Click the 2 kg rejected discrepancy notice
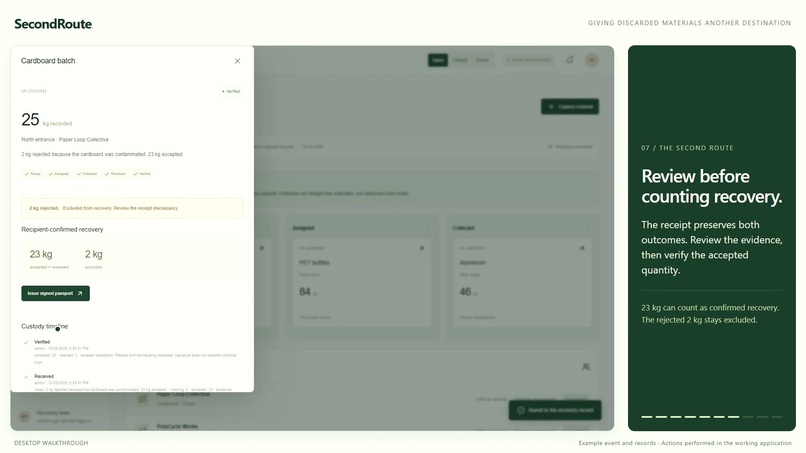 [132, 208]
